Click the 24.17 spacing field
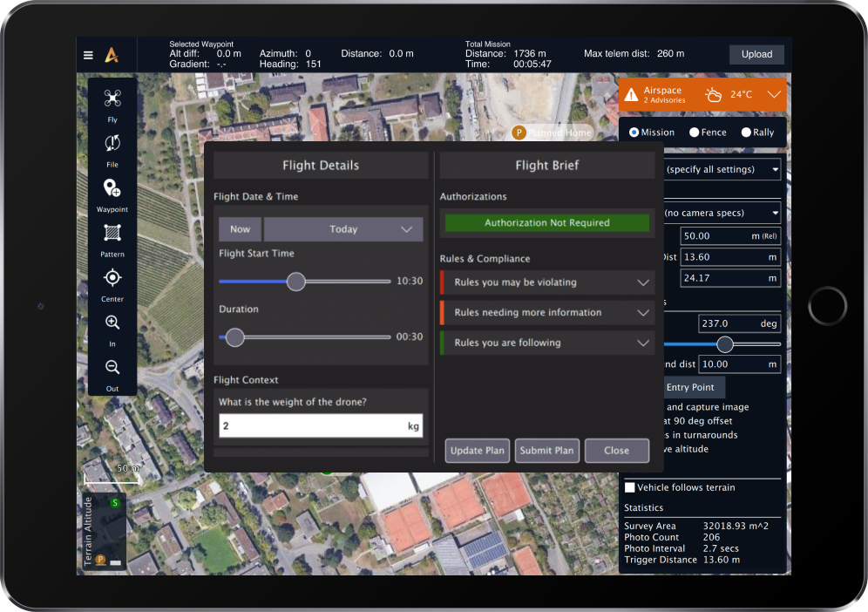Viewport: 868px width, 612px height. 730,278
